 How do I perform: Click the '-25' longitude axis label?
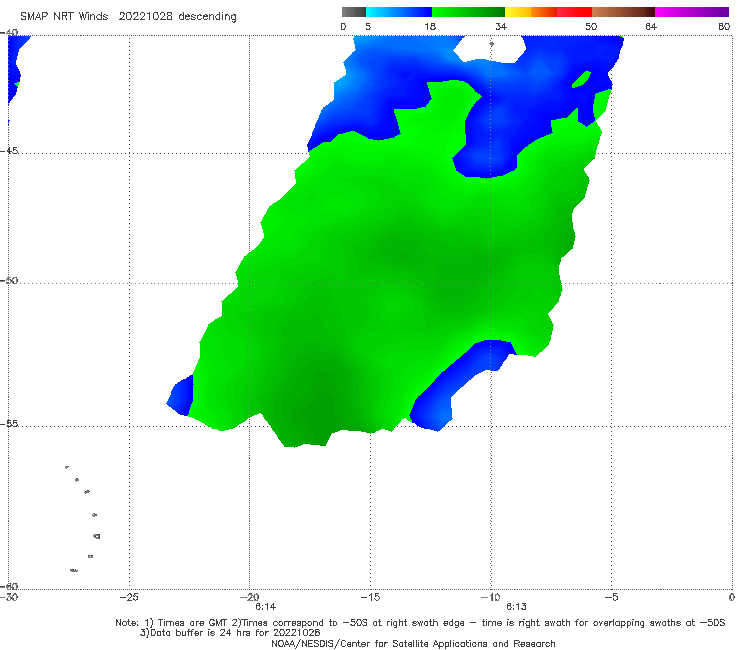coord(129,597)
